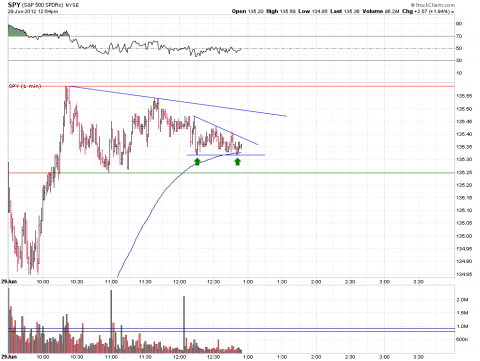
Task: Click the 135.45 price axis label
Action: (x=464, y=122)
